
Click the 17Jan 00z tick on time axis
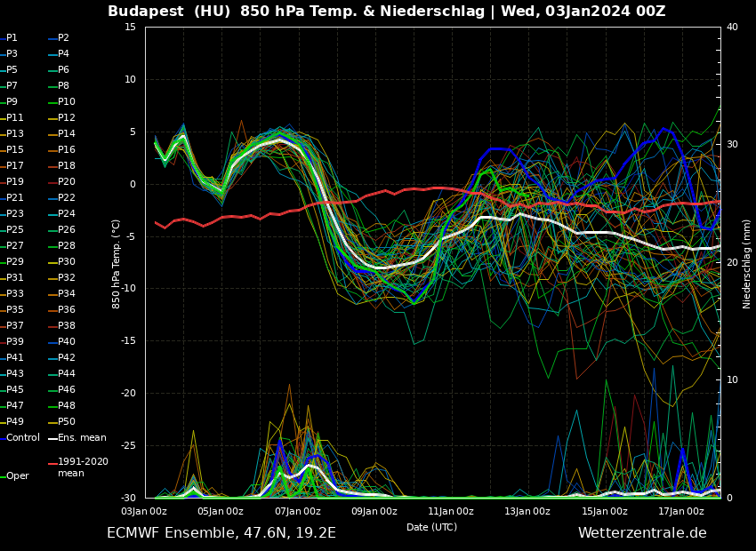[681, 511]
